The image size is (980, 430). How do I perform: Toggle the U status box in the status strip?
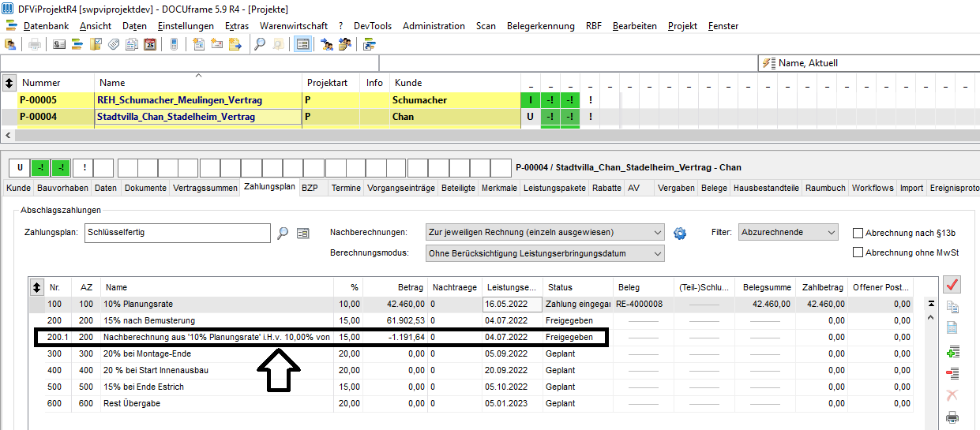pos(20,168)
